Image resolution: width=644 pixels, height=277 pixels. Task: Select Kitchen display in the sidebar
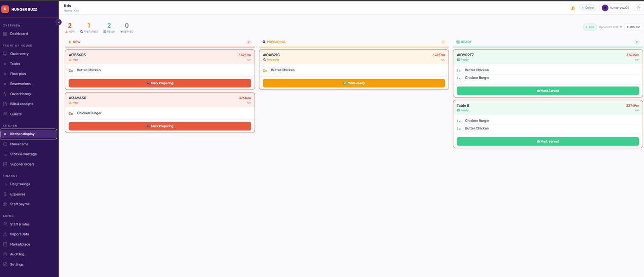pyautogui.click(x=29, y=134)
